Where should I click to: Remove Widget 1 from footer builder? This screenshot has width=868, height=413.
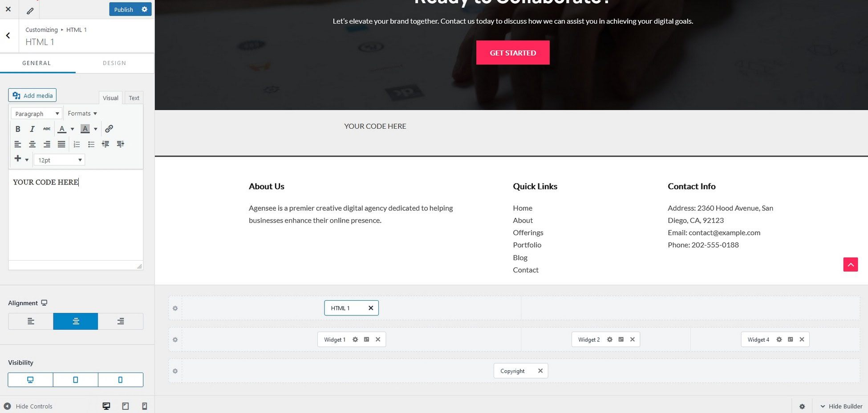click(x=378, y=339)
